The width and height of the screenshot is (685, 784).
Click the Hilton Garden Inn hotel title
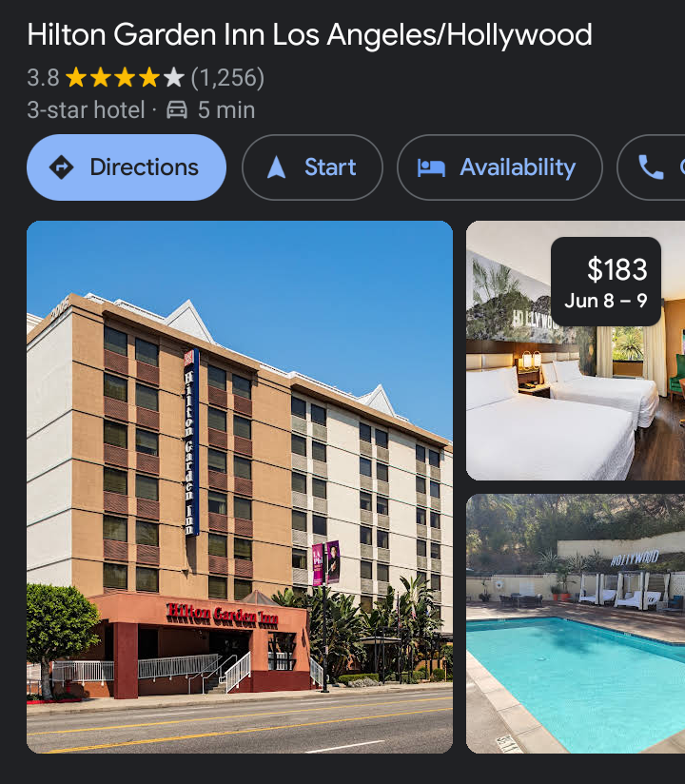309,34
